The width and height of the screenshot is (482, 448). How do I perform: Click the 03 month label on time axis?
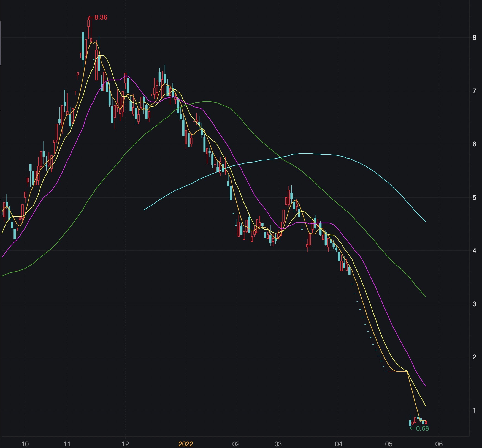tap(278, 444)
